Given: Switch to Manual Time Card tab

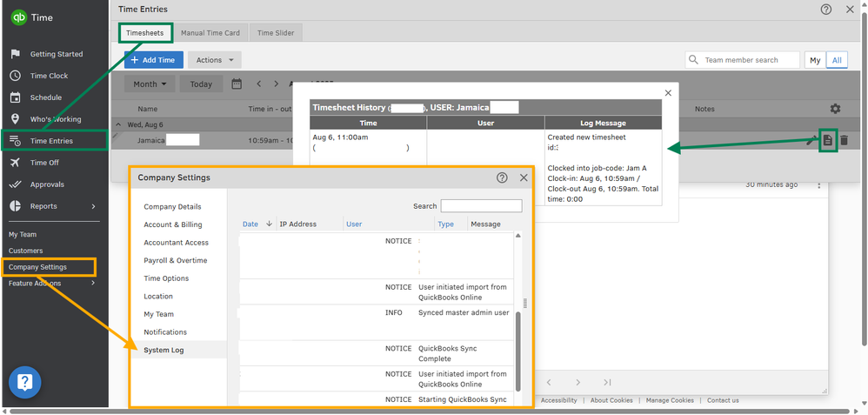Looking at the screenshot, I should (x=210, y=33).
